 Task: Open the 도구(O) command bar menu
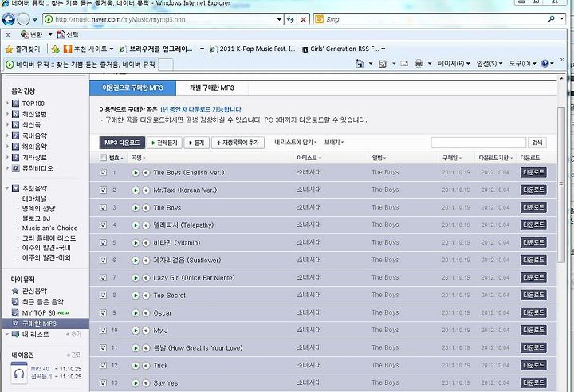coord(522,64)
